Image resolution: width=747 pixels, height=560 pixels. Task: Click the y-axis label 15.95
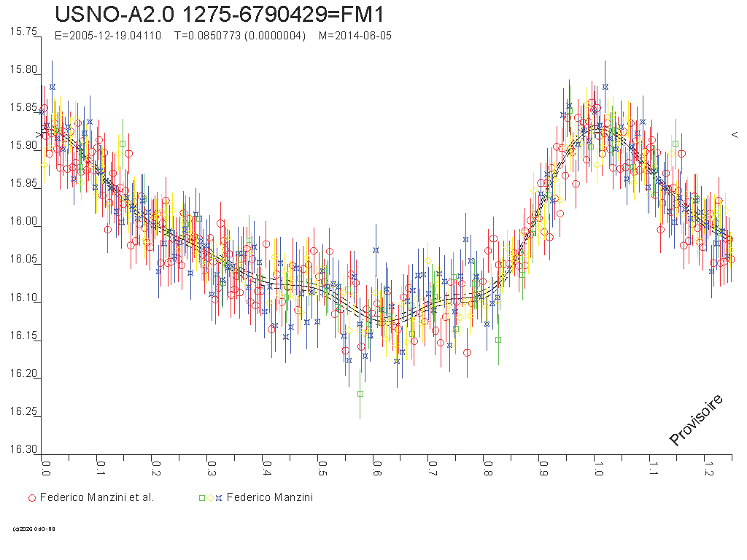(x=23, y=183)
